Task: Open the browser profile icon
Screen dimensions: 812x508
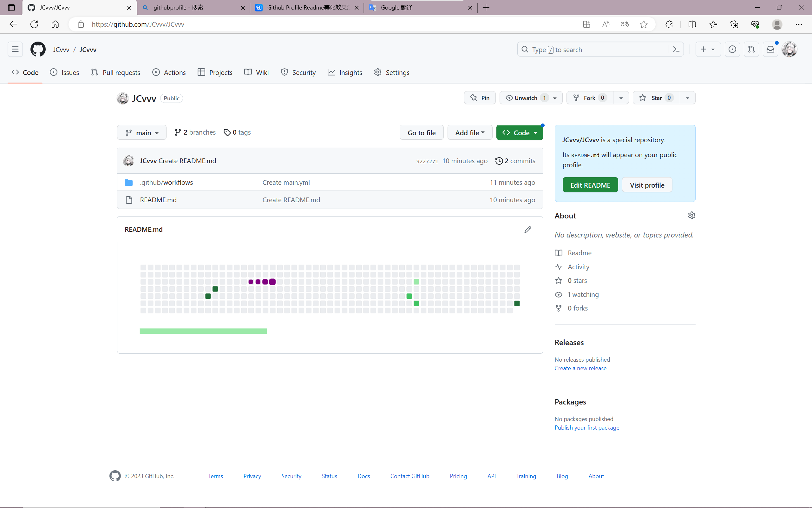Action: (777, 24)
